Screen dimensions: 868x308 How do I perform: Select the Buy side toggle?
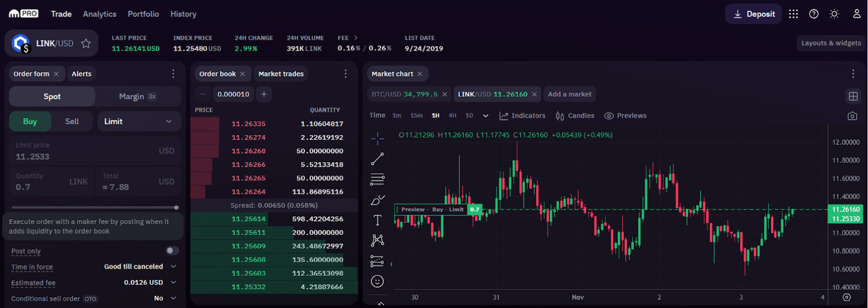coord(30,122)
